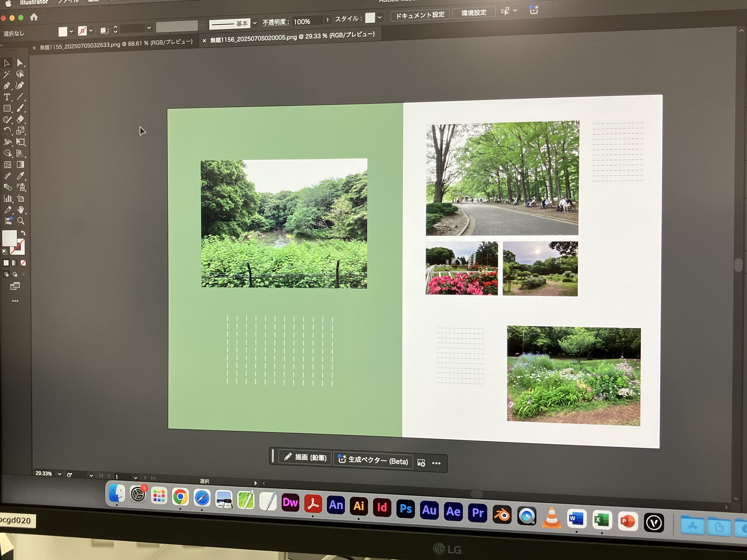Swap fill and stroke arrows
Viewport: 747px width, 560px height.
coord(23,233)
